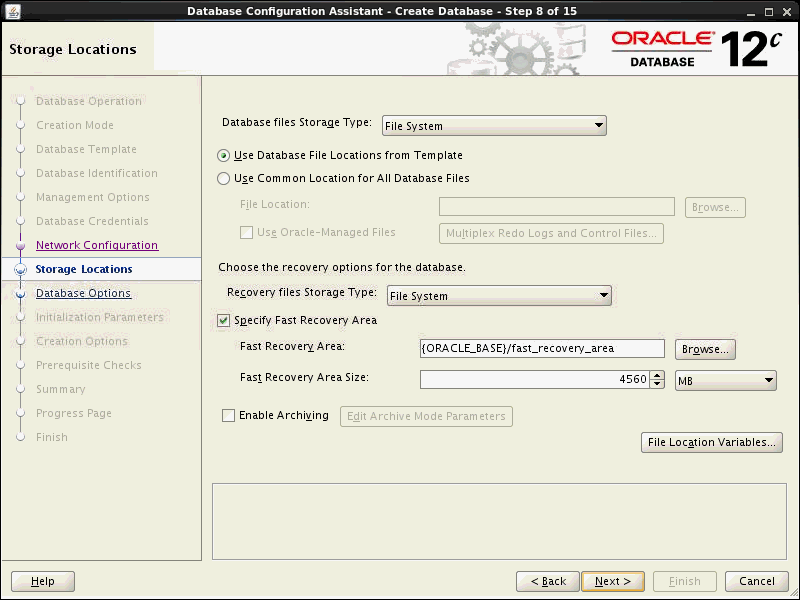Image resolution: width=800 pixels, height=600 pixels.
Task: Click the empty message area at bottom
Action: [x=499, y=521]
